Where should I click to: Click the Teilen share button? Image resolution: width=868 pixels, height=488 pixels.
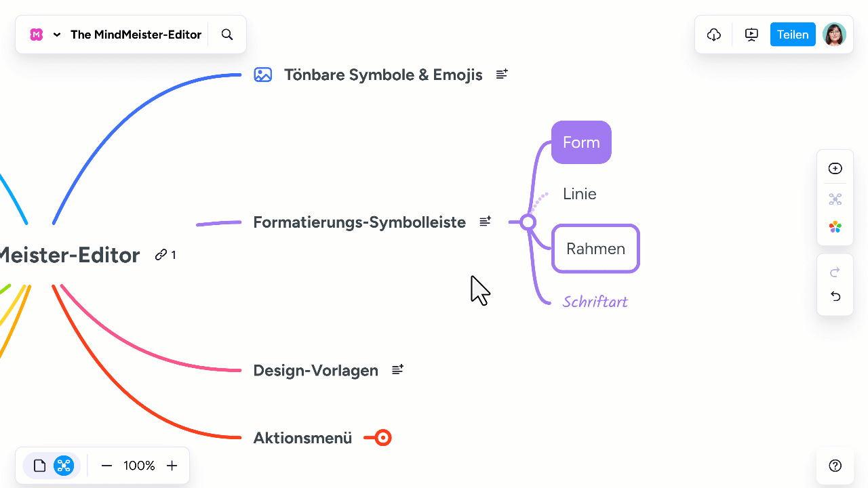coord(793,35)
